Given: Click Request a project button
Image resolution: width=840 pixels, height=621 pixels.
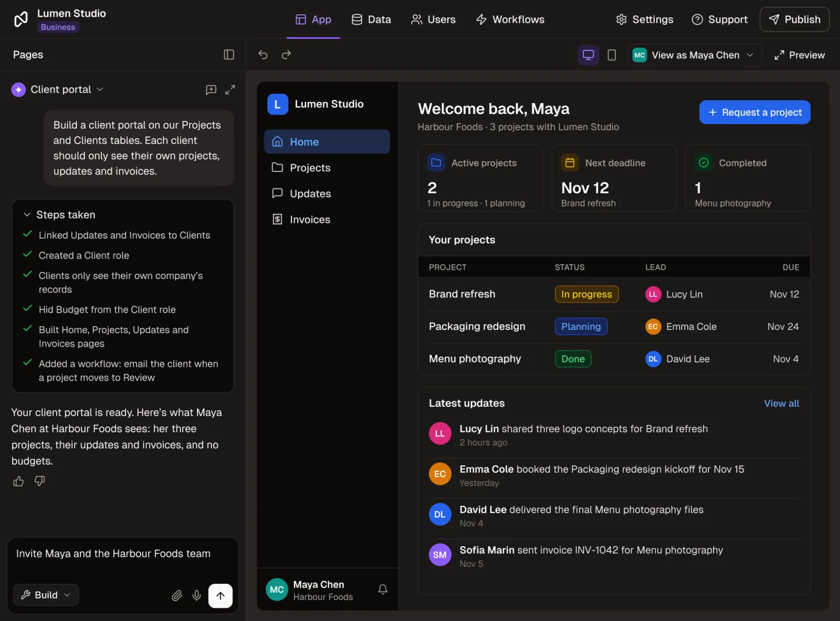Looking at the screenshot, I should click(755, 112).
